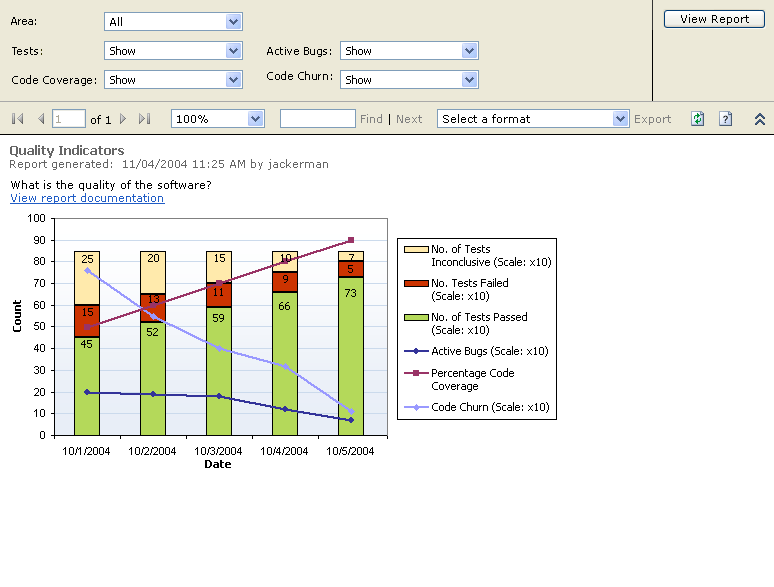774x587 pixels.
Task: Expand the Active Bugs dropdown
Action: tap(469, 51)
